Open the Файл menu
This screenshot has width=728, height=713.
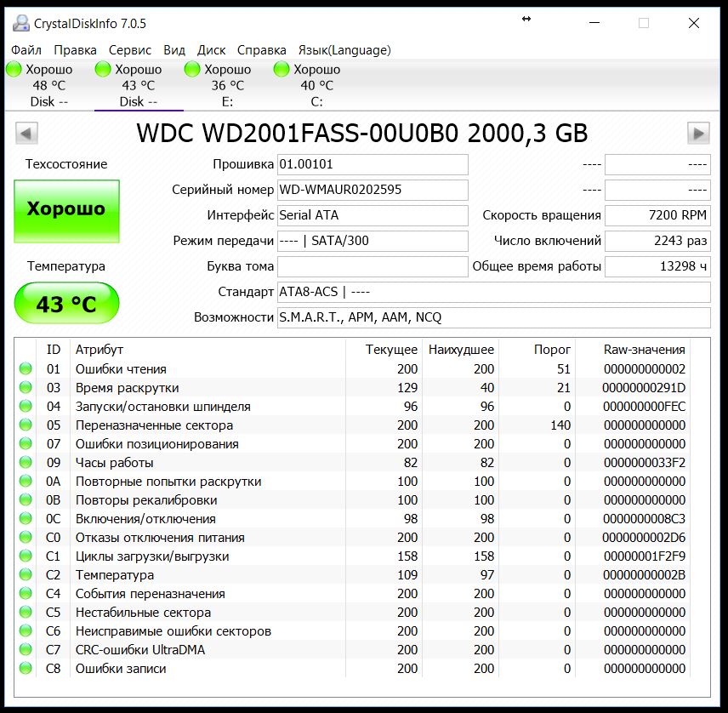26,50
